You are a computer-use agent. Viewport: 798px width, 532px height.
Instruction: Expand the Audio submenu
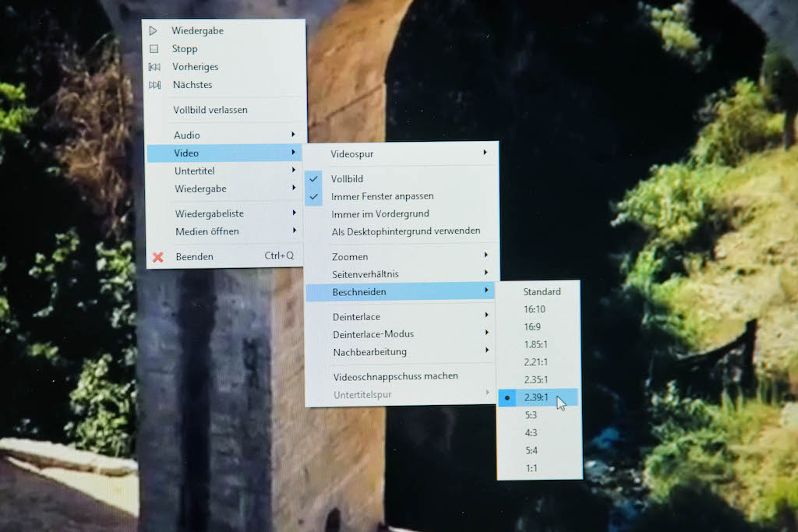[224, 135]
